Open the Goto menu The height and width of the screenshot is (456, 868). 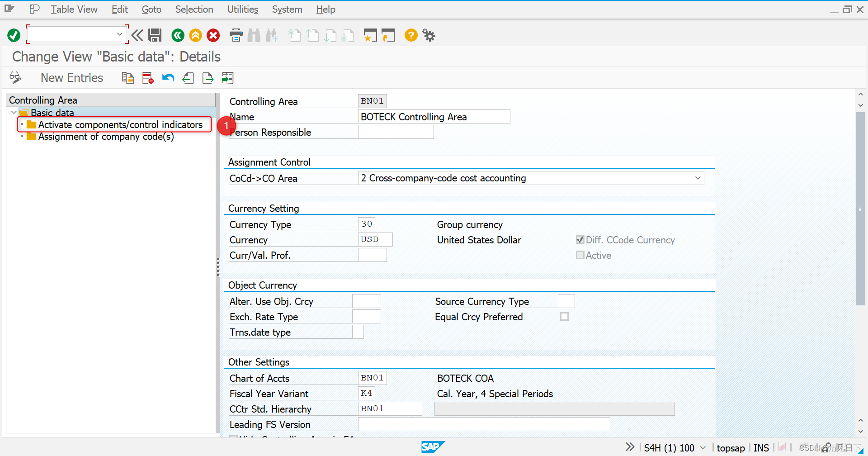coord(151,9)
